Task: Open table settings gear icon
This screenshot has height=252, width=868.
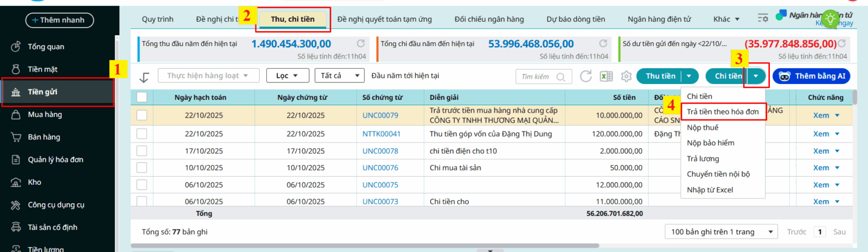Action: [x=626, y=76]
